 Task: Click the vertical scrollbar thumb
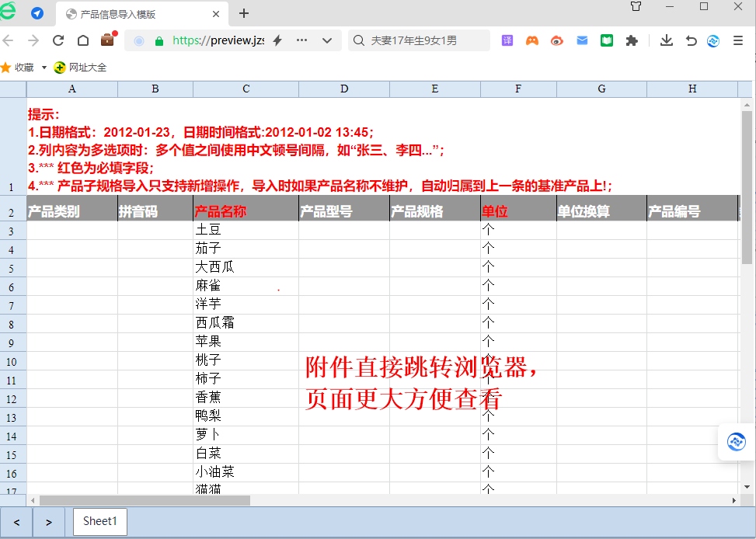[x=747, y=187]
